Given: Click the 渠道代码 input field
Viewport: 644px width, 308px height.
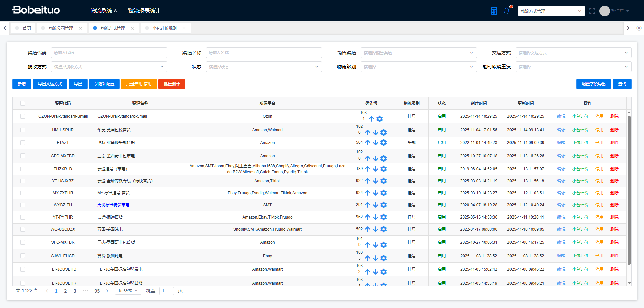Looking at the screenshot, I should tap(109, 53).
